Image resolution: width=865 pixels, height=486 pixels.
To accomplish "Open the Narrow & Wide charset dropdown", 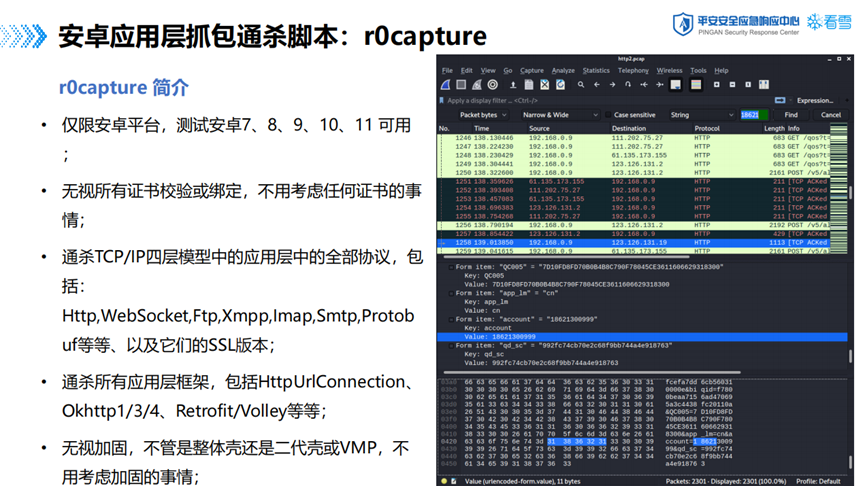I will (560, 115).
